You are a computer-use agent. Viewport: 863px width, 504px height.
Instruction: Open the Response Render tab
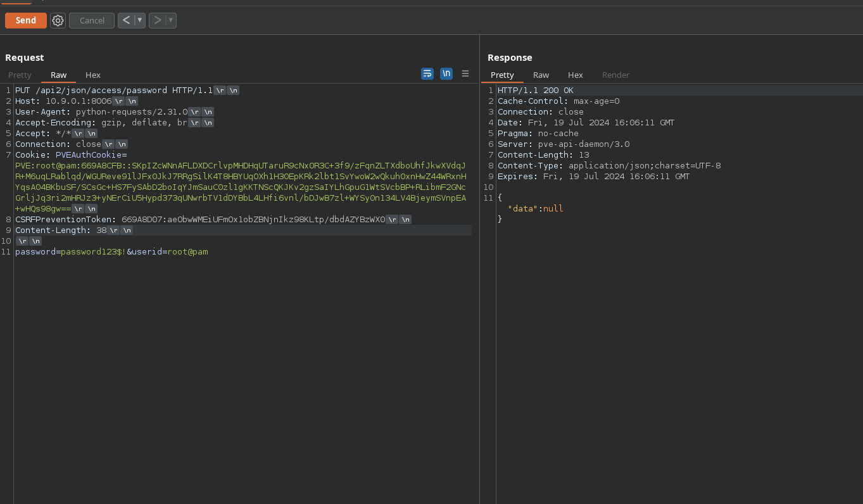pos(615,75)
